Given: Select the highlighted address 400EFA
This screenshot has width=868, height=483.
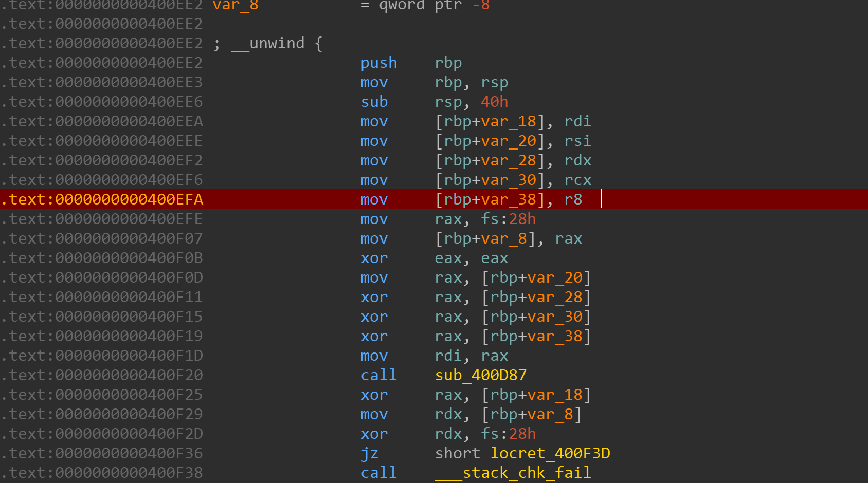Looking at the screenshot, I should 102,199.
